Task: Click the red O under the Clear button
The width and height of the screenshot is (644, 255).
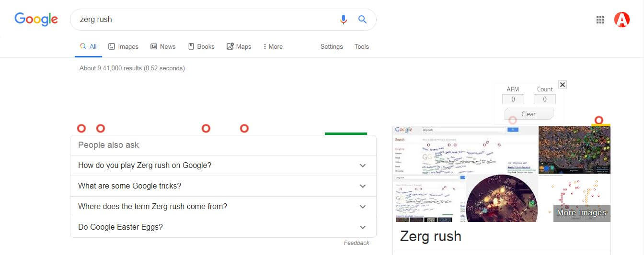Action: click(x=513, y=121)
